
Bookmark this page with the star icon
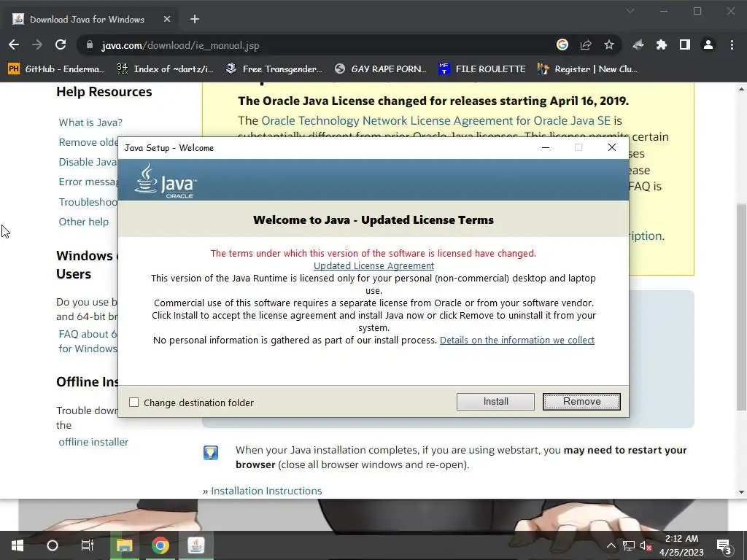click(x=609, y=44)
